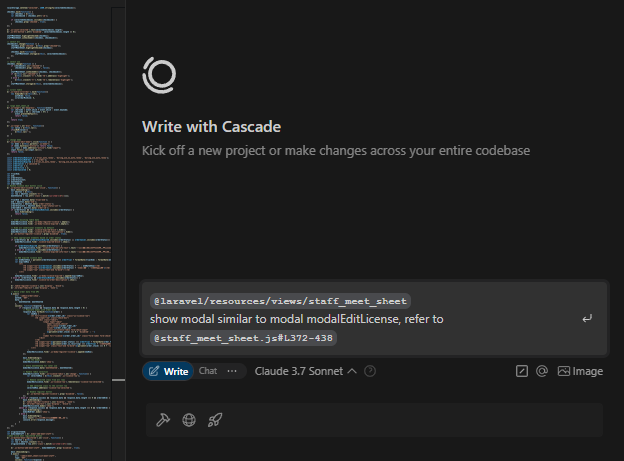Screen dimensions: 624x461
Task: Click the hammer tools icon
Action: pos(163,420)
